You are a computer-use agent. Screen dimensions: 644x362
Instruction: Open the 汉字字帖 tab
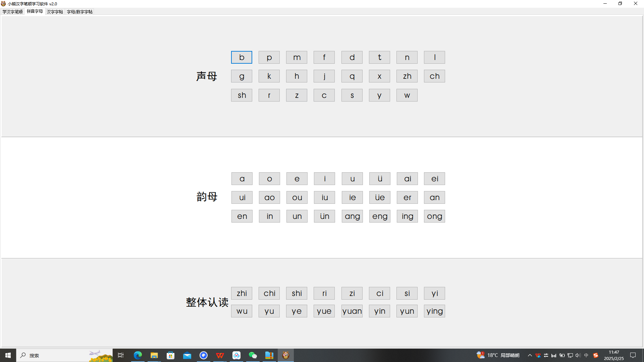[55, 12]
